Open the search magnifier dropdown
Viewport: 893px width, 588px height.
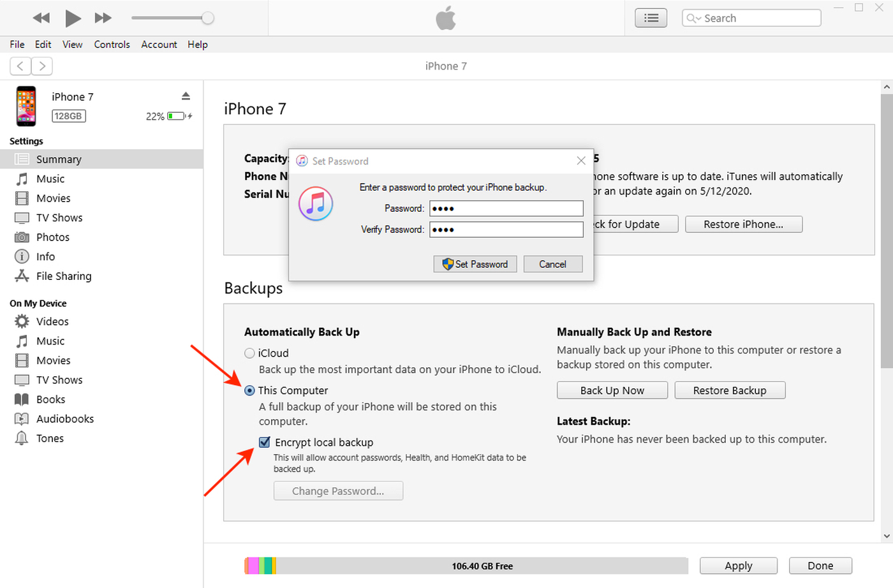693,18
